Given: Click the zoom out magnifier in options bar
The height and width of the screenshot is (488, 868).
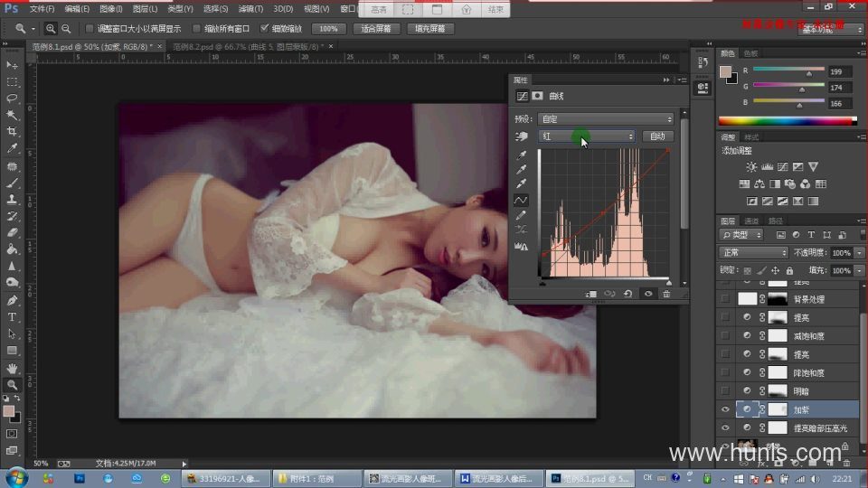Looking at the screenshot, I should coord(66,28).
